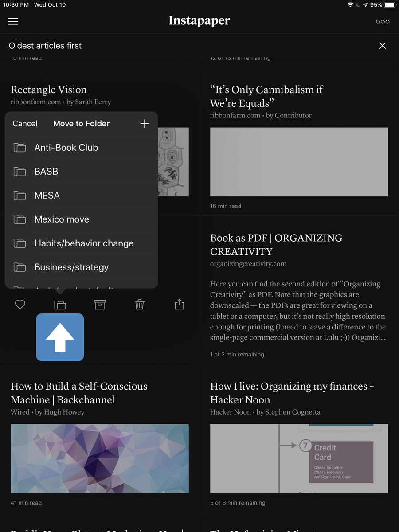Tap the Cannibalism article gray thumbnail

(x=299, y=162)
